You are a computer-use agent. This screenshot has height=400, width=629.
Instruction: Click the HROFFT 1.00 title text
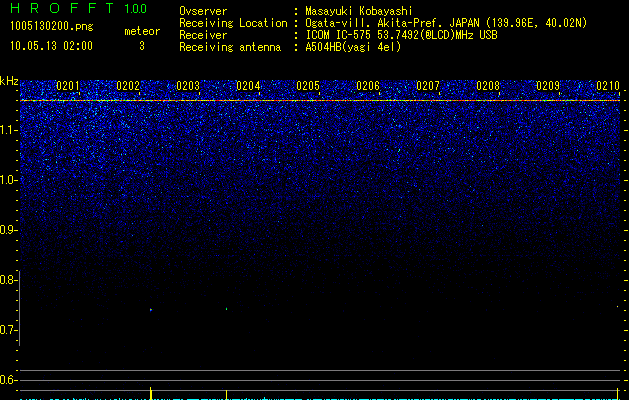point(78,8)
